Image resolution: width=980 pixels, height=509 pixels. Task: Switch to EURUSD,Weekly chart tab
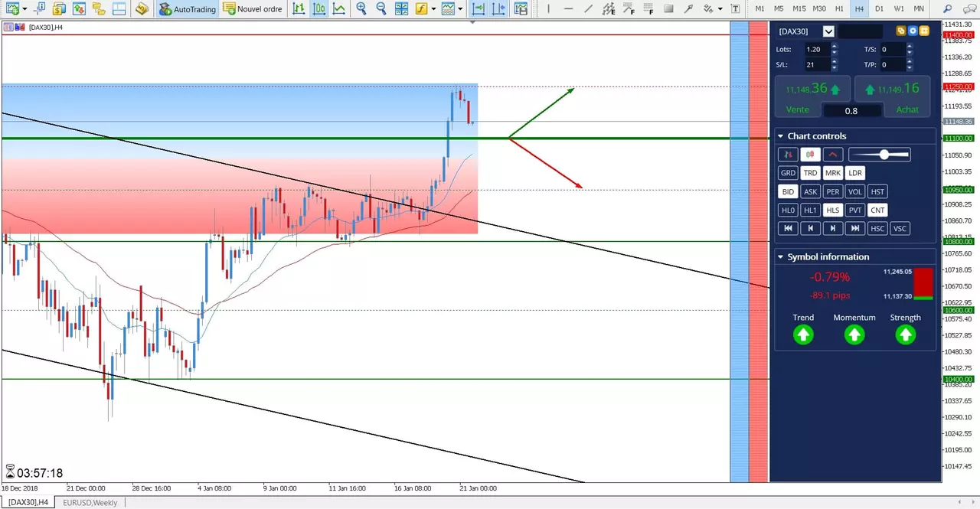coord(90,502)
